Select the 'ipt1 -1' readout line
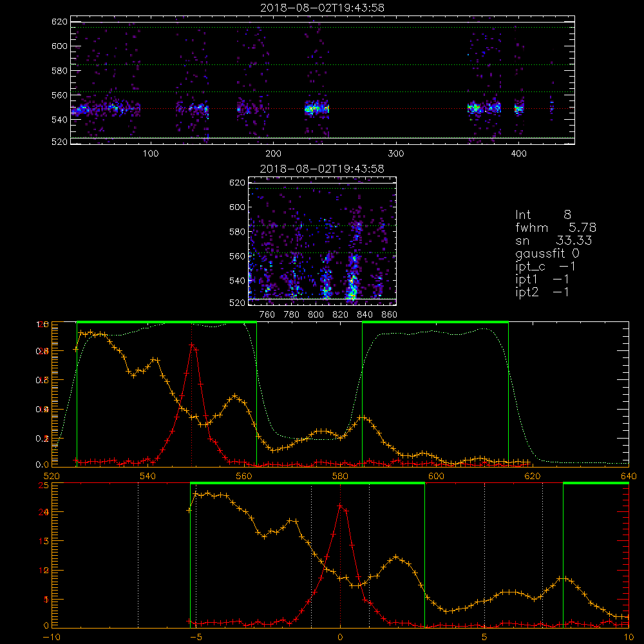This screenshot has height=644, width=644. [542, 279]
